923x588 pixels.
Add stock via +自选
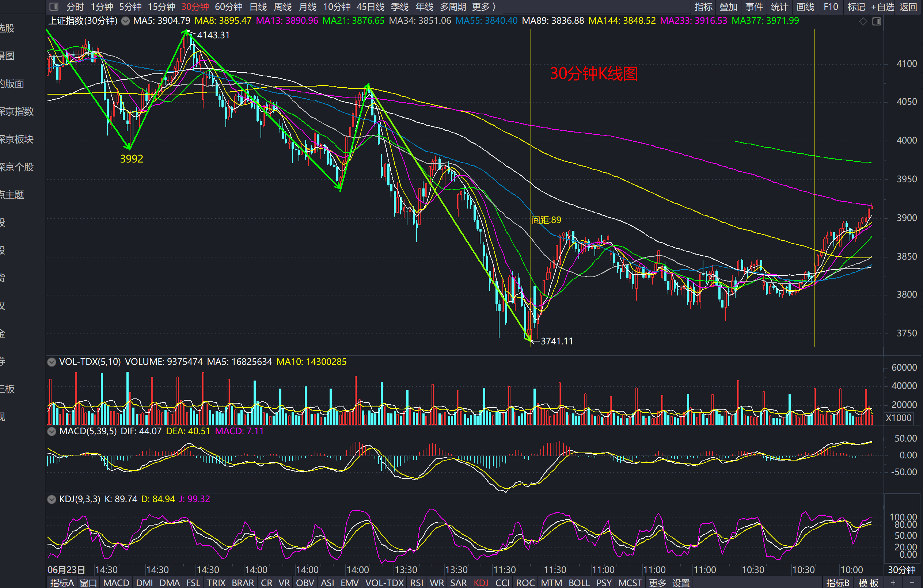882,7
